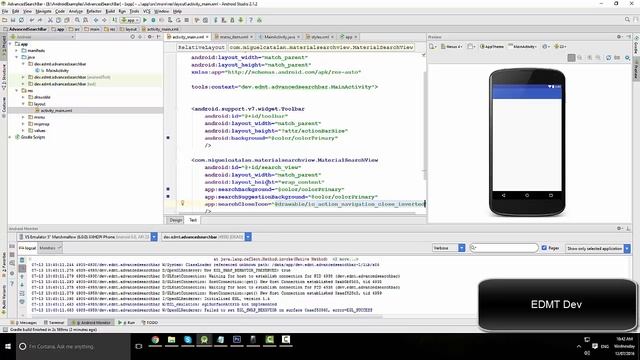
Task: Expand the manifests folder
Action: coord(17,51)
